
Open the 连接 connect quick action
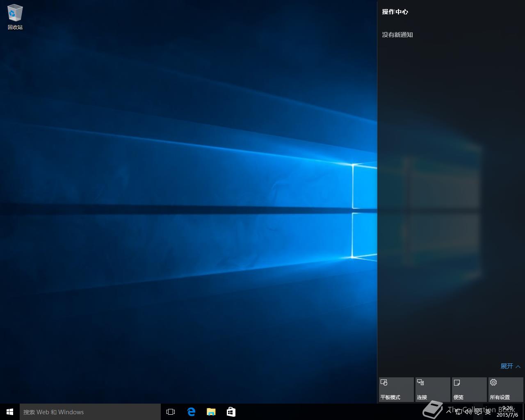pyautogui.click(x=433, y=390)
